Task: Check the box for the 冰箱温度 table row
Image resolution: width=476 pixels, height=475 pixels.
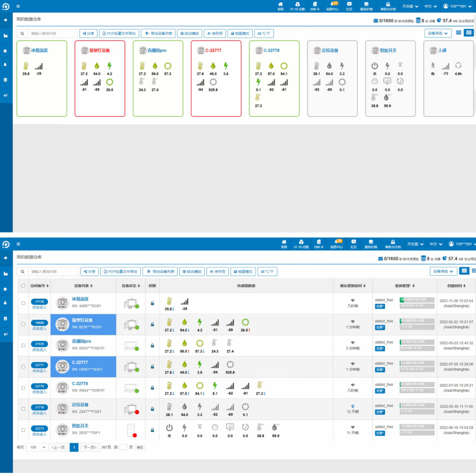Action: [23, 303]
